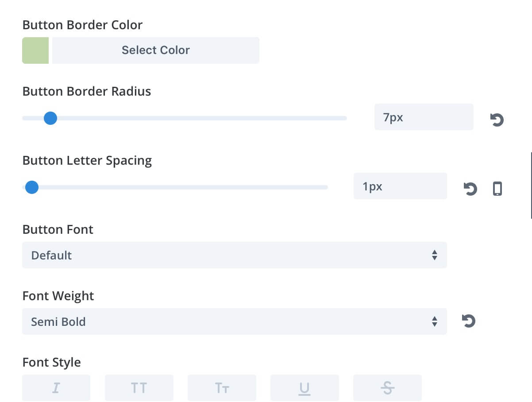Click the Button Border Radius slider track

point(185,118)
